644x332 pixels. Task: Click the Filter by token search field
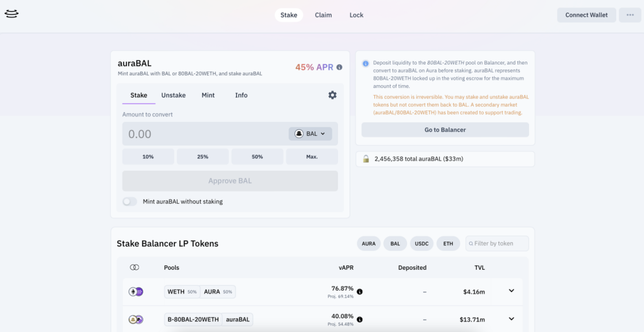[x=497, y=243]
